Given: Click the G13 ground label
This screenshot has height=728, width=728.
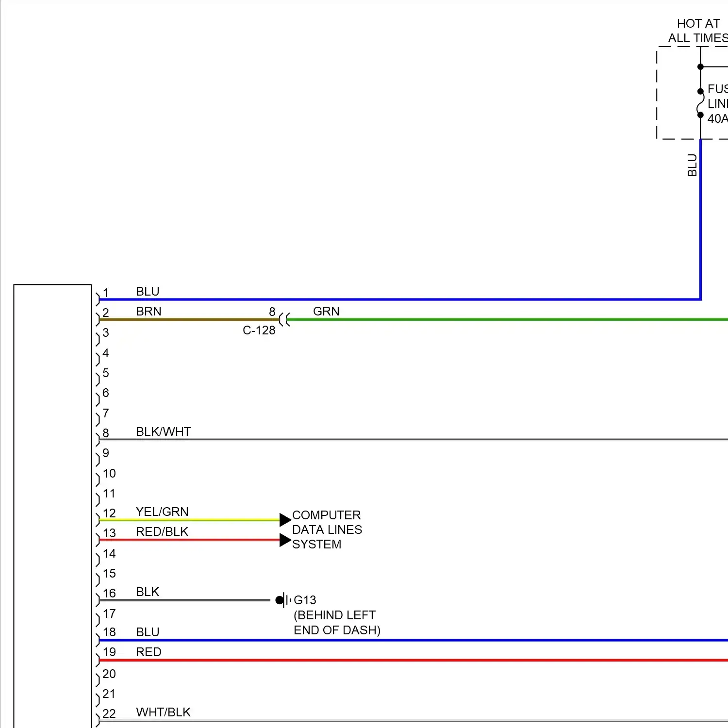Looking at the screenshot, I should tap(305, 600).
